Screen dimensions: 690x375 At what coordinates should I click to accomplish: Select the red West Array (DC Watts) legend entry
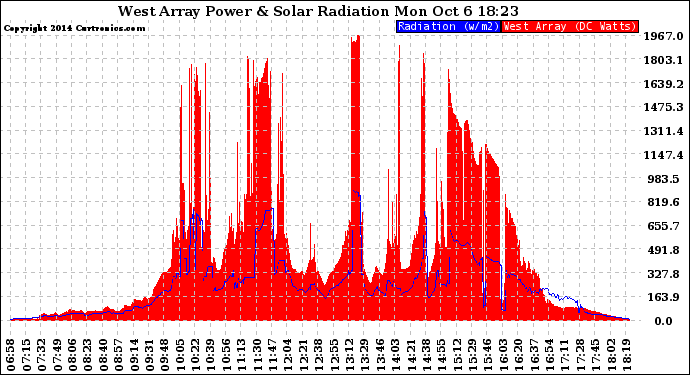(570, 26)
